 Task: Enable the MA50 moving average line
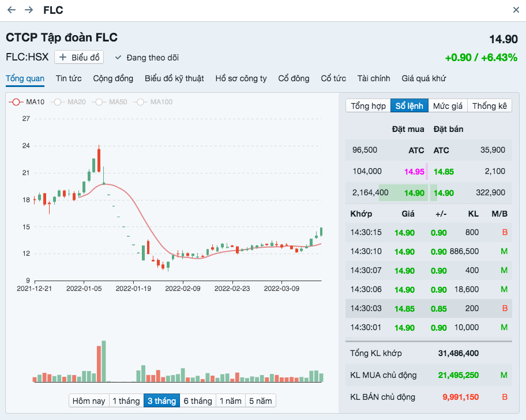click(x=110, y=102)
